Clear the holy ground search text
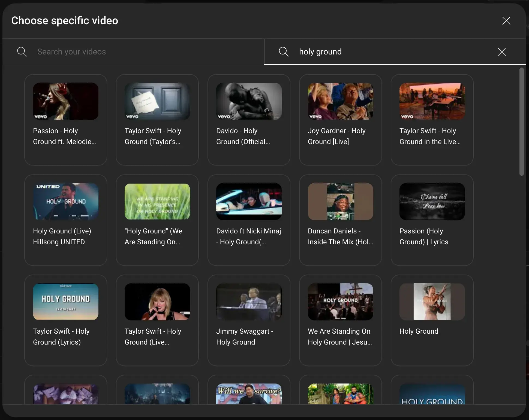Screen dimensions: 529x420 tap(502, 52)
